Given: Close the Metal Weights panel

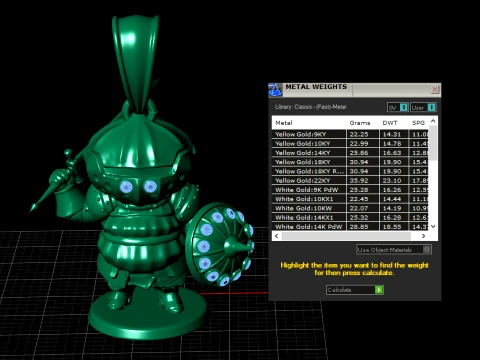Looking at the screenshot, I should tap(435, 89).
